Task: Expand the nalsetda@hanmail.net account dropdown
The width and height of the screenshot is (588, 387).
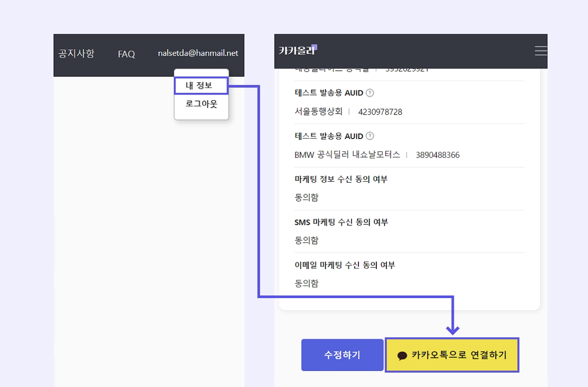Action: tap(198, 53)
